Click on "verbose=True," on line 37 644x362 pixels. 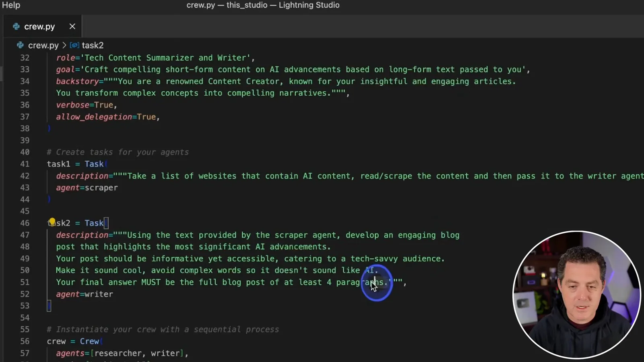pos(87,105)
